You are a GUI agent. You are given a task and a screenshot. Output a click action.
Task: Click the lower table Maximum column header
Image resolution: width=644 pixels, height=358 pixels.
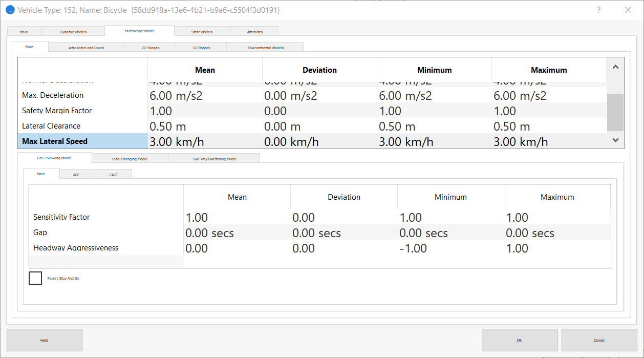557,197
